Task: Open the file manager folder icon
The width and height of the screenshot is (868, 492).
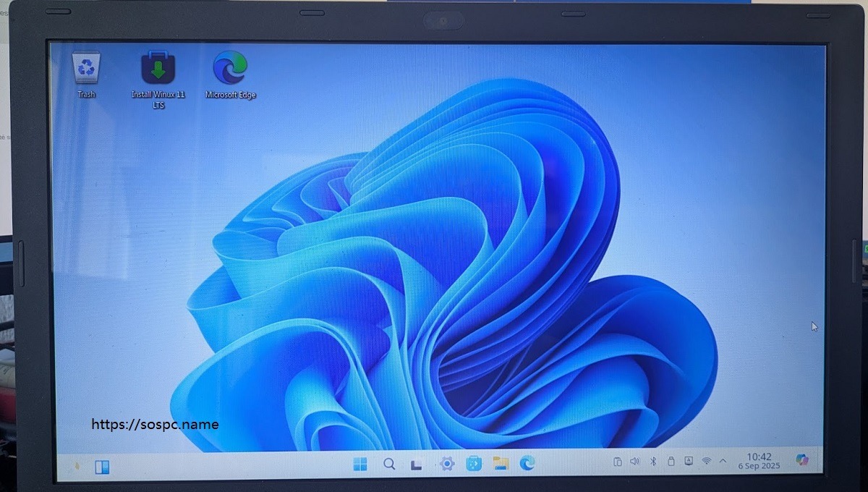Action: pos(501,464)
